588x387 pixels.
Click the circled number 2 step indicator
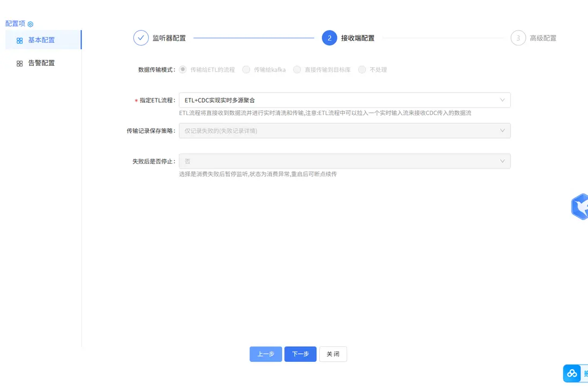tap(329, 37)
